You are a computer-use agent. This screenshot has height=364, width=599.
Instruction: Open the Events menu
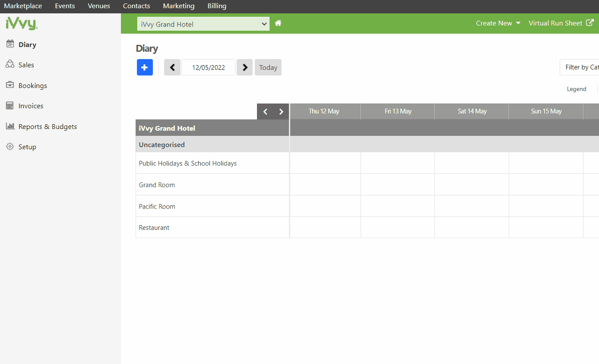pos(65,6)
